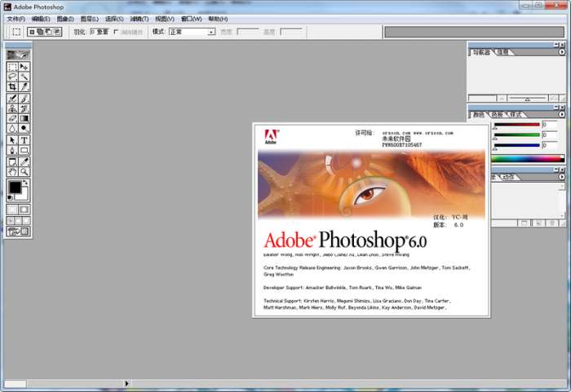Switch to Standard Screen mode
This screenshot has height=392, width=571.
point(11,221)
